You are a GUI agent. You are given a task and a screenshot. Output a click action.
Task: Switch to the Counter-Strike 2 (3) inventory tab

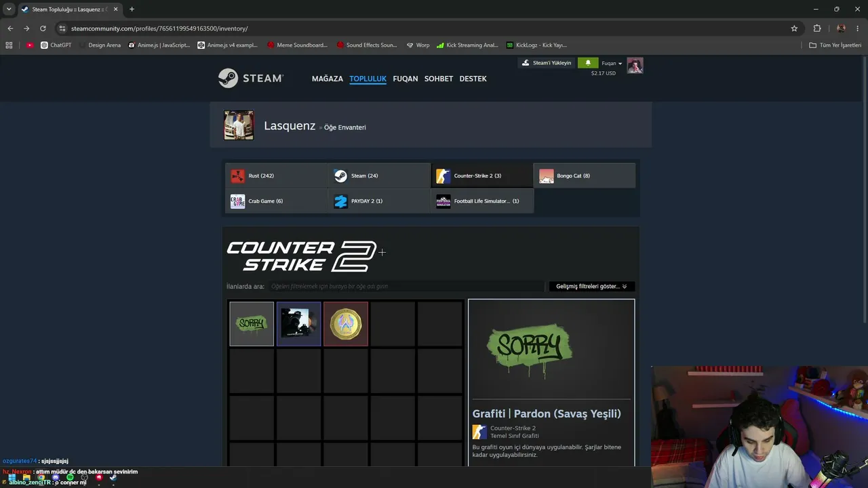tap(482, 176)
